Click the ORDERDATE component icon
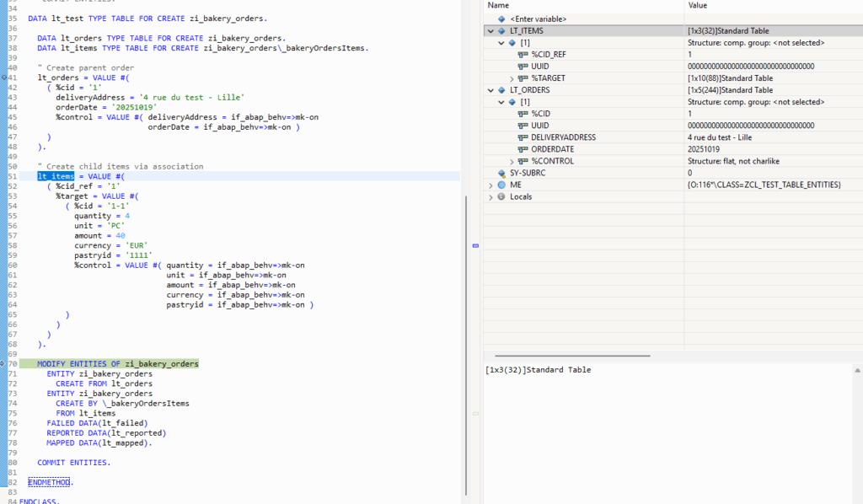 (x=523, y=149)
